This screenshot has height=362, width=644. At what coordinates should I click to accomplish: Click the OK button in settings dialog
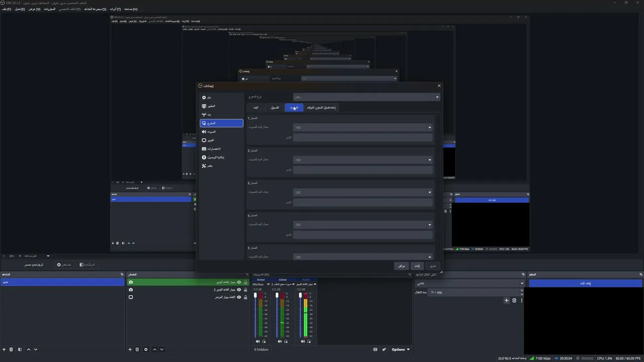pyautogui.click(x=401, y=266)
